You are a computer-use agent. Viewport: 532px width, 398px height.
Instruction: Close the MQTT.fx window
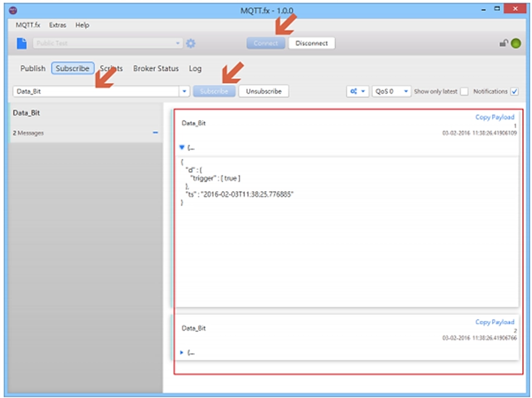point(515,9)
